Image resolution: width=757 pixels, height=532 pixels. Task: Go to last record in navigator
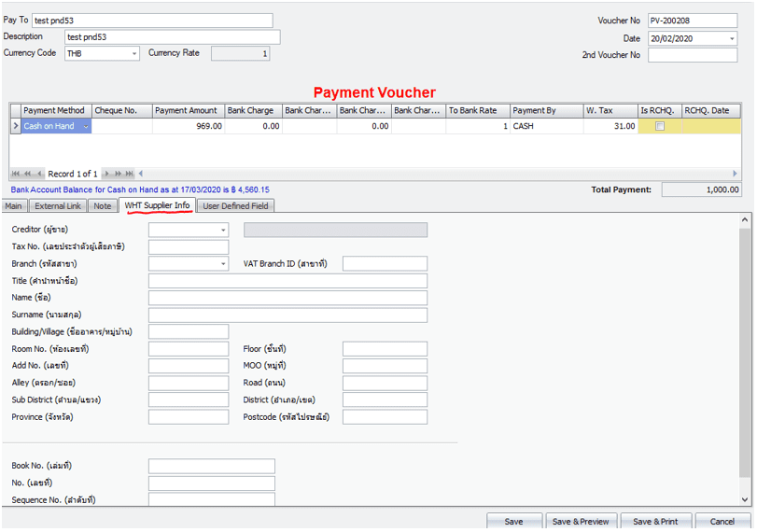[129, 174]
